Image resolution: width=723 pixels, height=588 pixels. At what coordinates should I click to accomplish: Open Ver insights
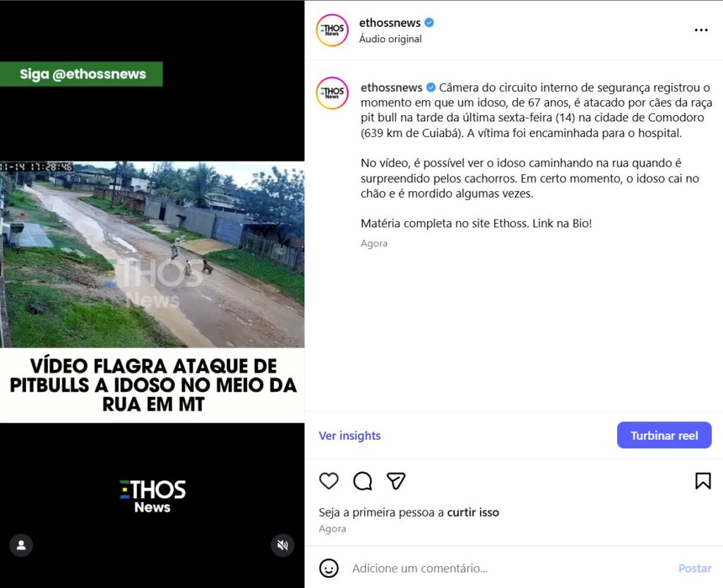[x=349, y=436]
